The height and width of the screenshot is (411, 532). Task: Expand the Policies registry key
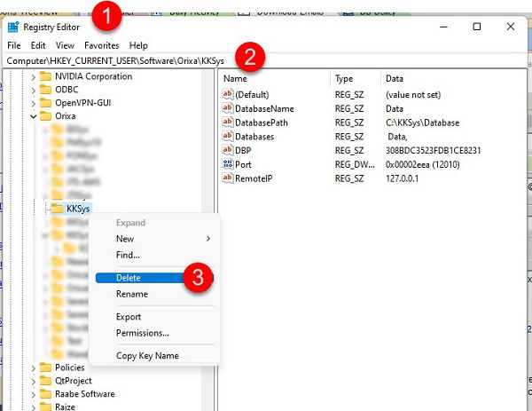(x=34, y=368)
